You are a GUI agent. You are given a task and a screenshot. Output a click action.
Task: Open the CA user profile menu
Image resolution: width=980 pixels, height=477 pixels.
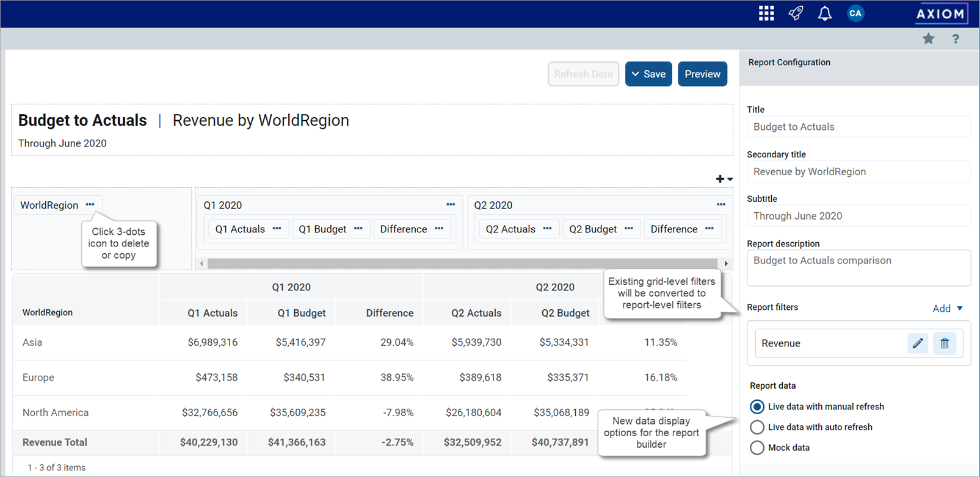(855, 13)
